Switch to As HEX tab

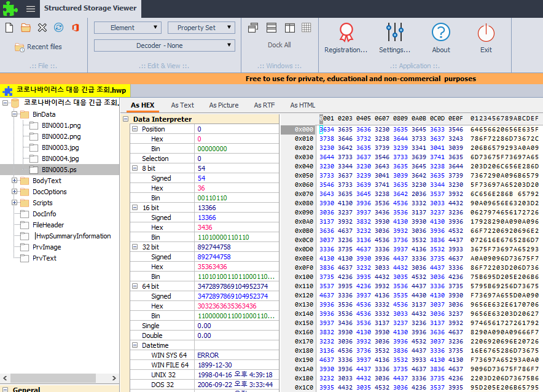tap(143, 105)
